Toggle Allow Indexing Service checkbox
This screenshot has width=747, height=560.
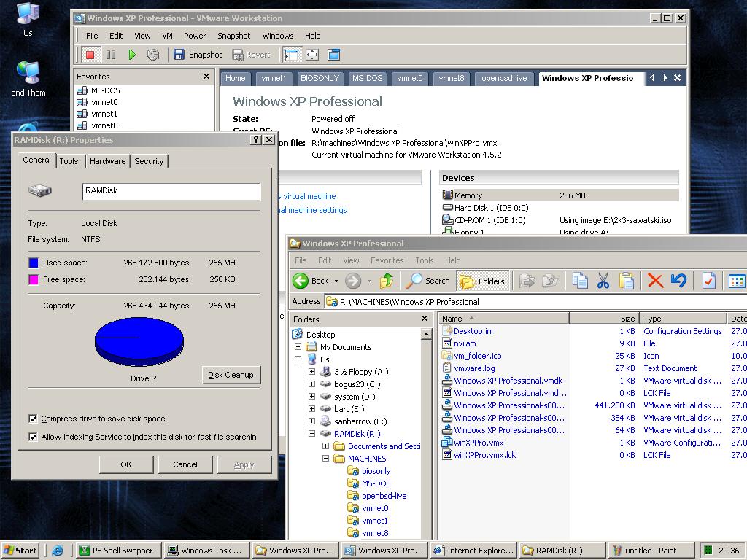[33, 437]
